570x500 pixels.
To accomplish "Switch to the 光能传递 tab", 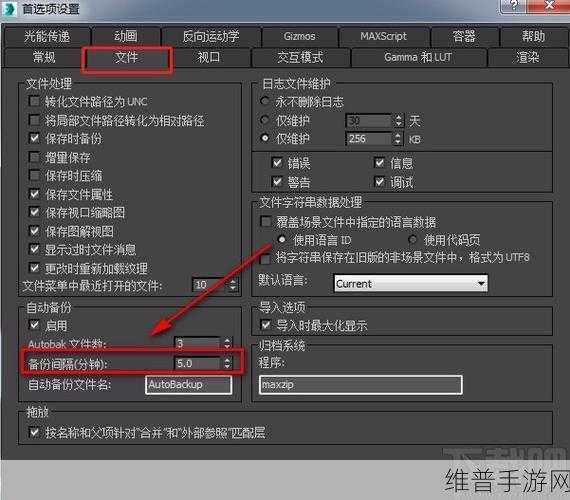I will 47,36.
